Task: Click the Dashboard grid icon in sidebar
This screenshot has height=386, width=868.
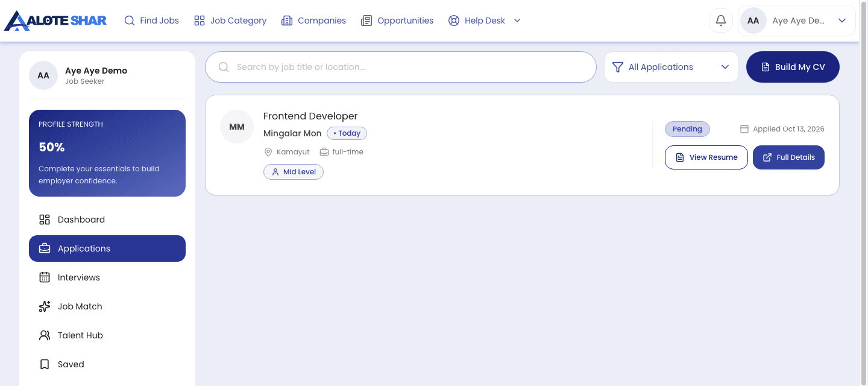Action: click(x=45, y=220)
